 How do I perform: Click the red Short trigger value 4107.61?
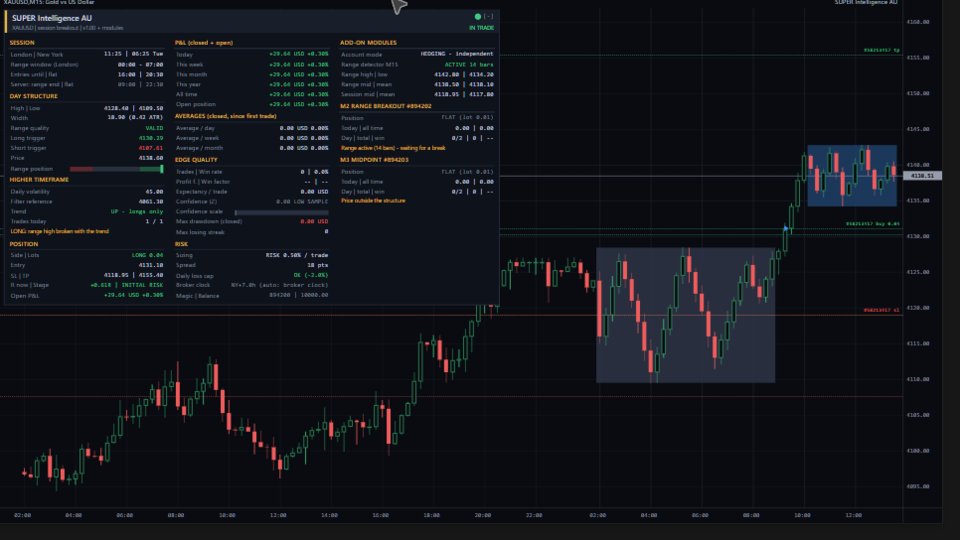(151, 148)
